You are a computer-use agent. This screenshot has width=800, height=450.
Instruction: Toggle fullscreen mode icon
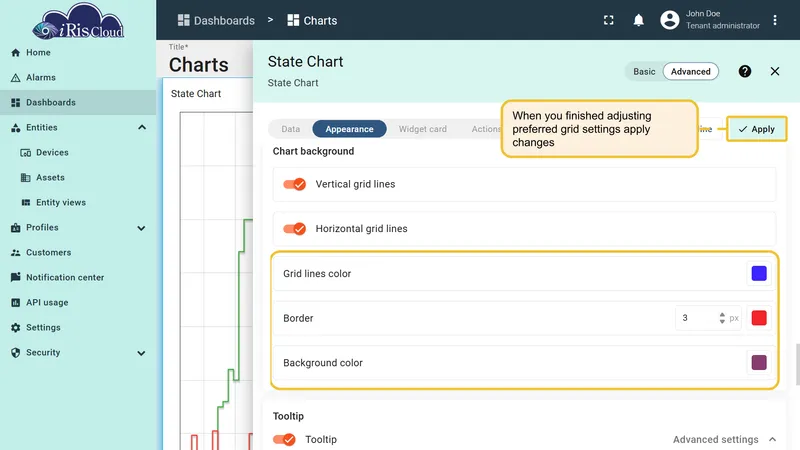click(608, 20)
